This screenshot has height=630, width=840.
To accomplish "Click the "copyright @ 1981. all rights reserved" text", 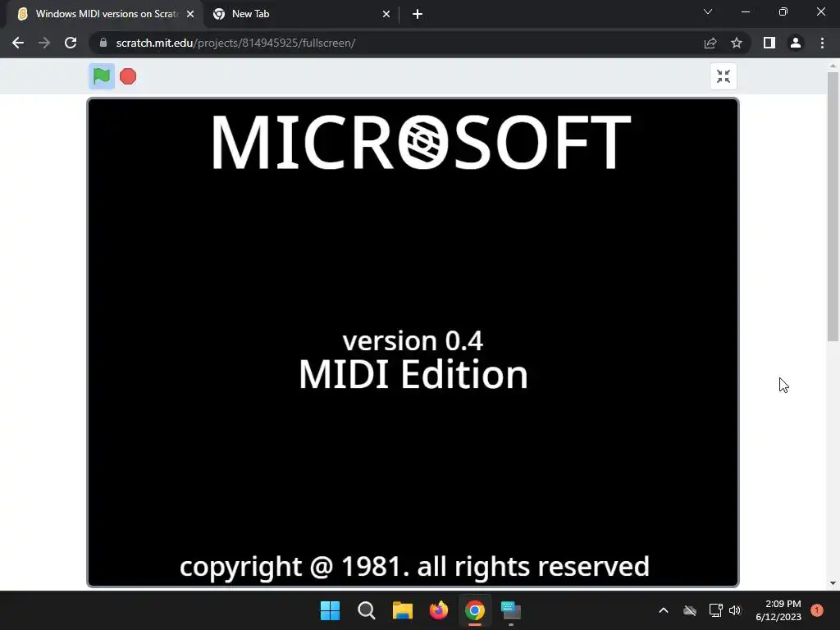I will pos(414,567).
